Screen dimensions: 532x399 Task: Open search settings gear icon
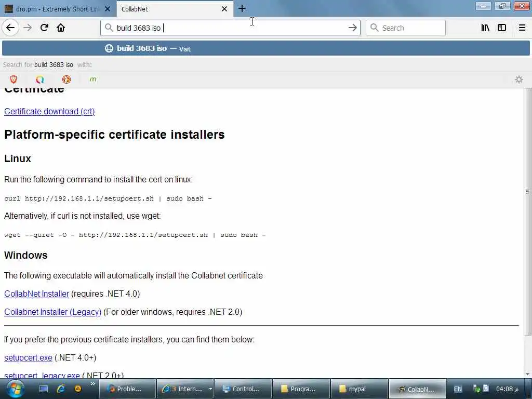click(519, 79)
